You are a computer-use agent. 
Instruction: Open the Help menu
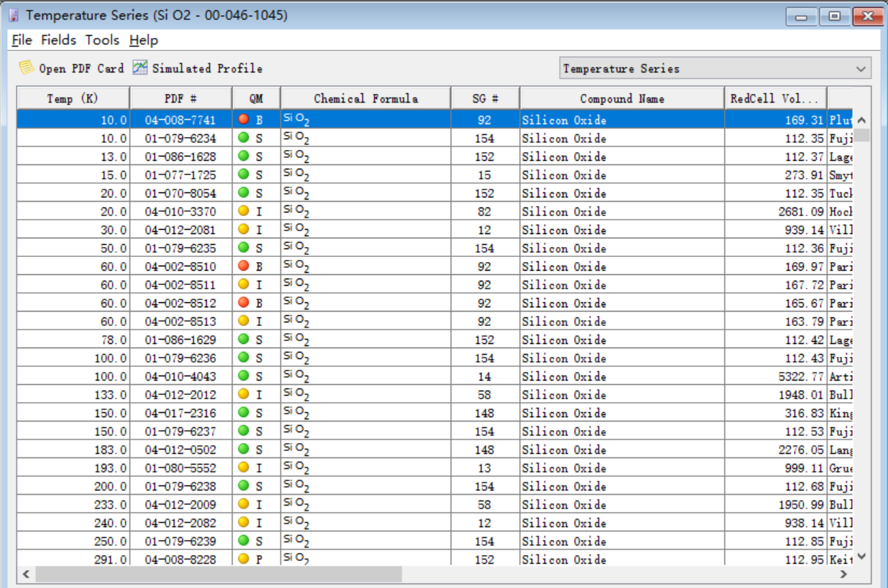click(144, 40)
